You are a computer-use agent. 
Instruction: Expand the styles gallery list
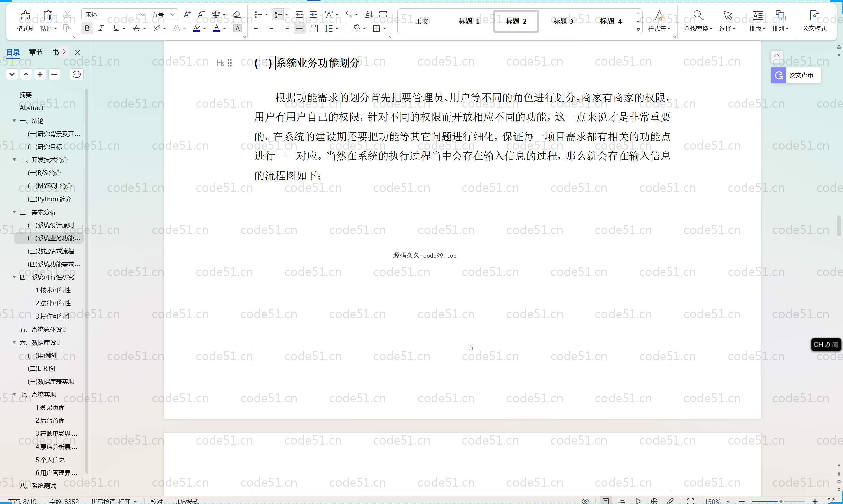click(x=638, y=30)
